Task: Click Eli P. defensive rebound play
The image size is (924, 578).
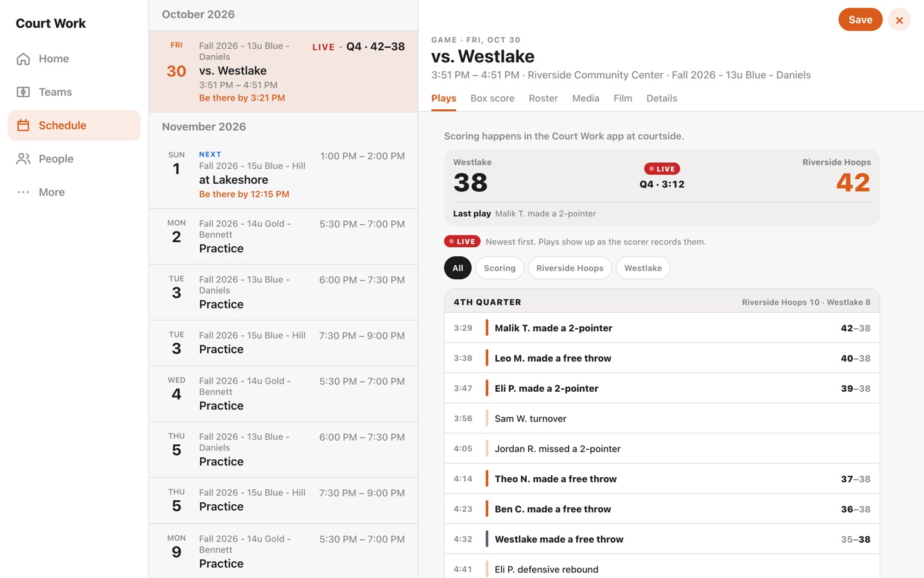Action: (662, 566)
